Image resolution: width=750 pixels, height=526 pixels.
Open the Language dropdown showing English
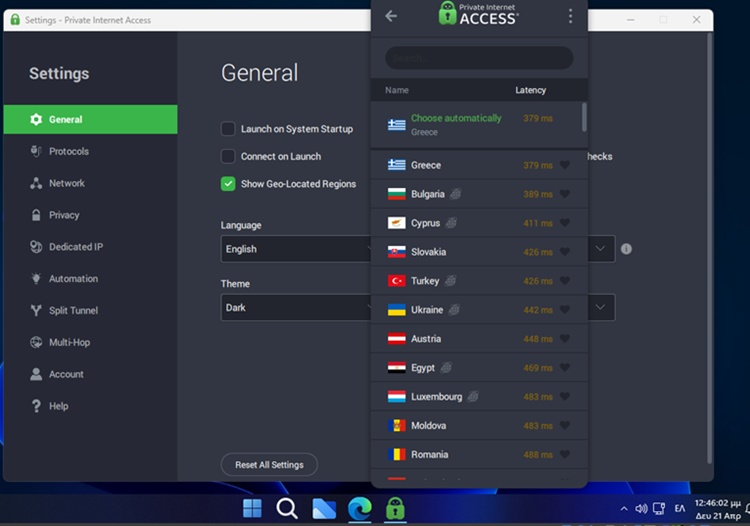point(296,249)
